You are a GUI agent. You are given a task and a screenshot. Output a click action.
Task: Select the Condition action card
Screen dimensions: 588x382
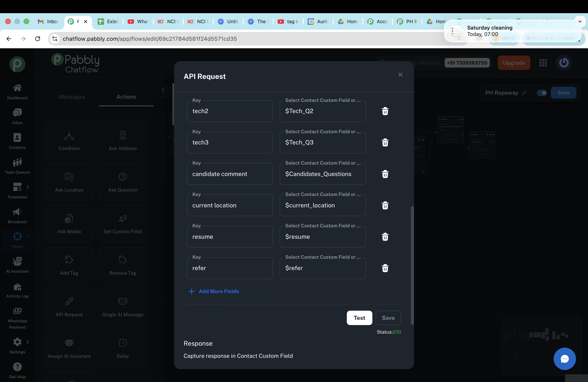69,141
